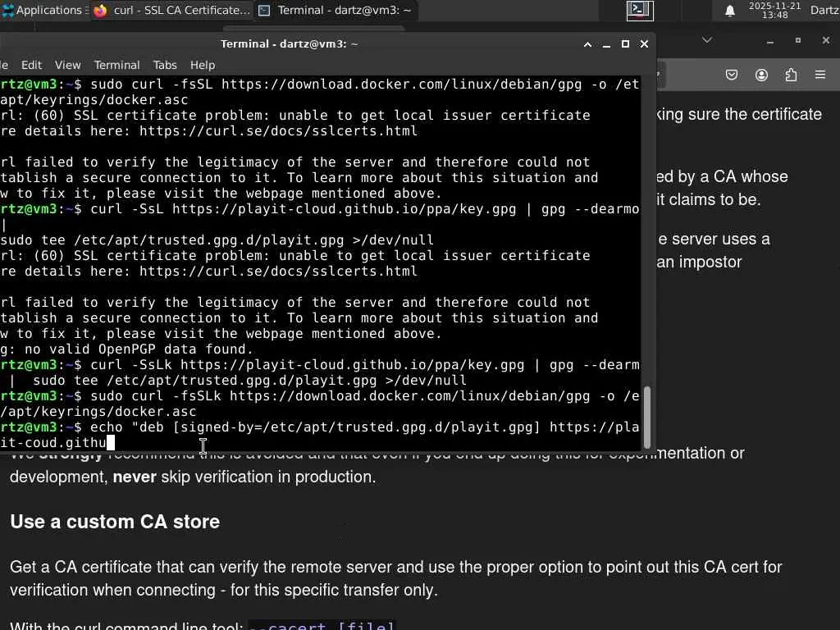Open the Terminal menu in the menu bar
The image size is (840, 630).
click(116, 65)
